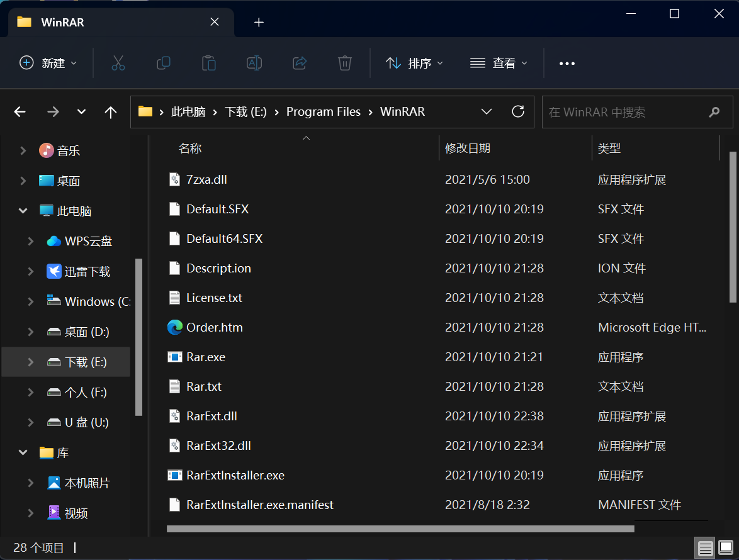
Task: Select the RarExt.dll file
Action: click(x=212, y=417)
